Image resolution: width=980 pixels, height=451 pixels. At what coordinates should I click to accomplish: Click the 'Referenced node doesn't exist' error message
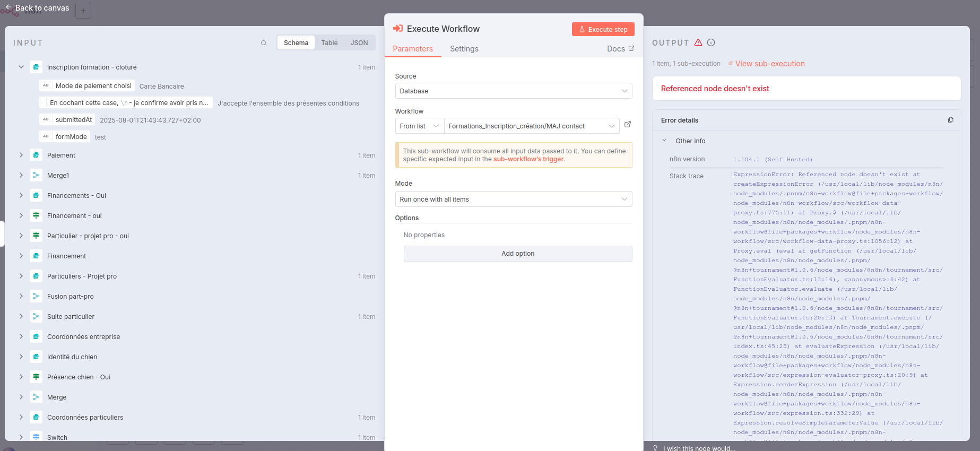715,89
